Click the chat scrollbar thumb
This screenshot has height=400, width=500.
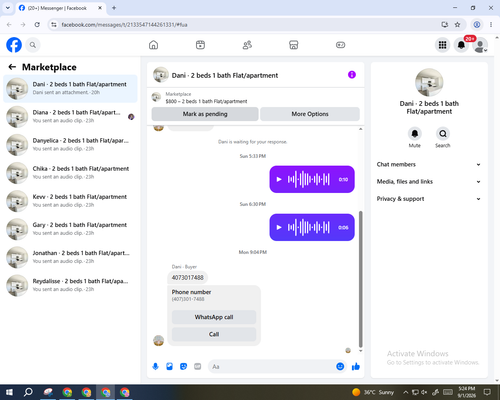(360, 279)
